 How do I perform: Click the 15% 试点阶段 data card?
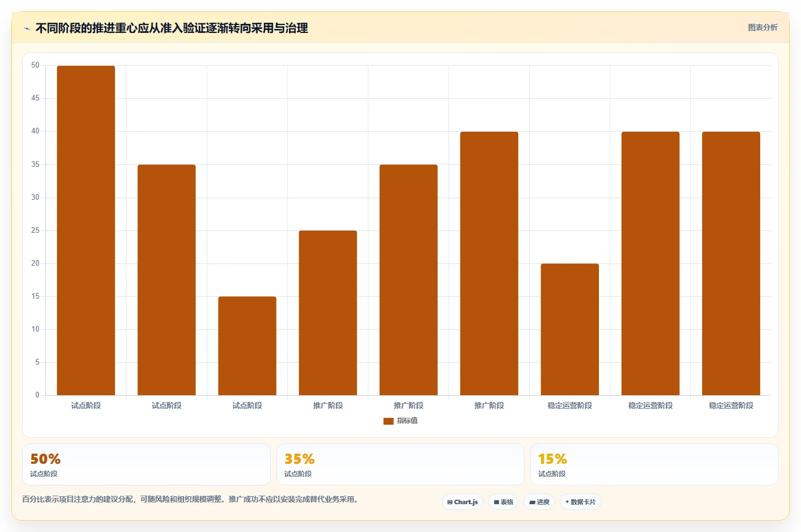tap(654, 464)
